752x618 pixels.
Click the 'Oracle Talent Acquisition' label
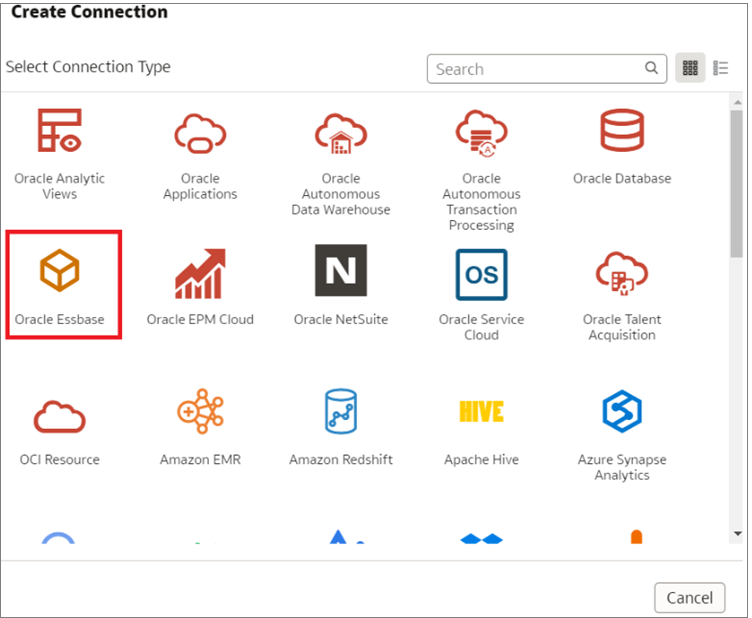[622, 327]
